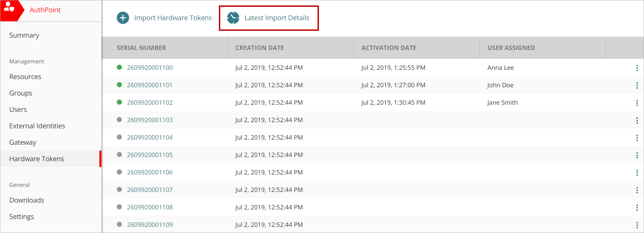The width and height of the screenshot is (644, 233).
Task: Click the AuthPoint logo icon
Action: [10, 8]
